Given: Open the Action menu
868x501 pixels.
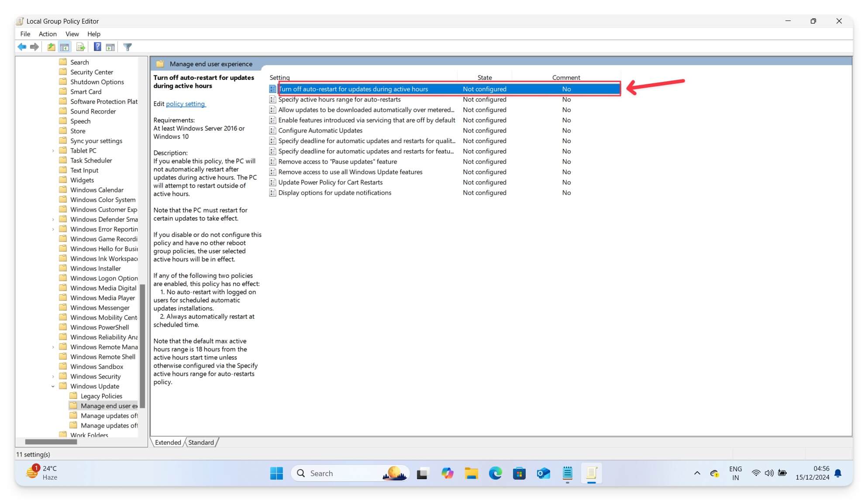Looking at the screenshot, I should (48, 34).
